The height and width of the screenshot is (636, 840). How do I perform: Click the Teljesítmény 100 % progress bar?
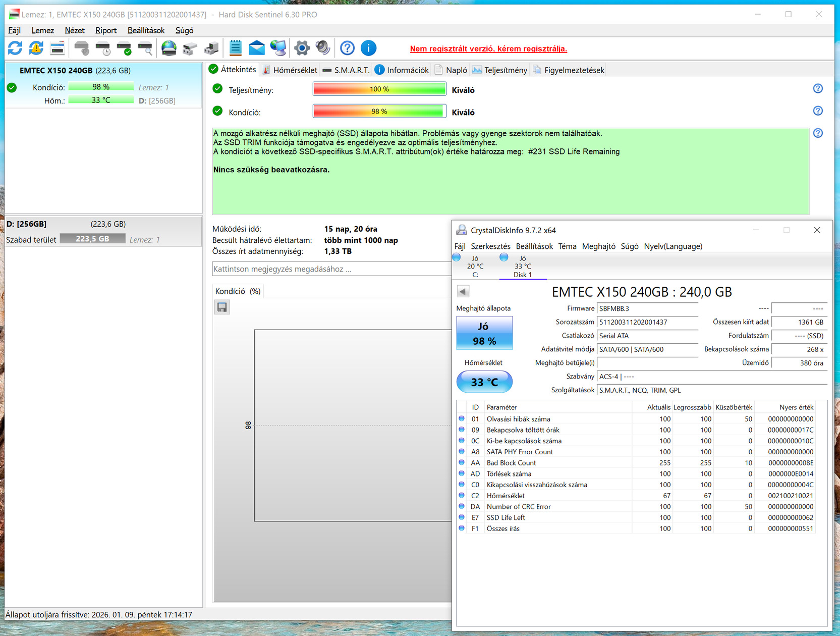tap(379, 89)
